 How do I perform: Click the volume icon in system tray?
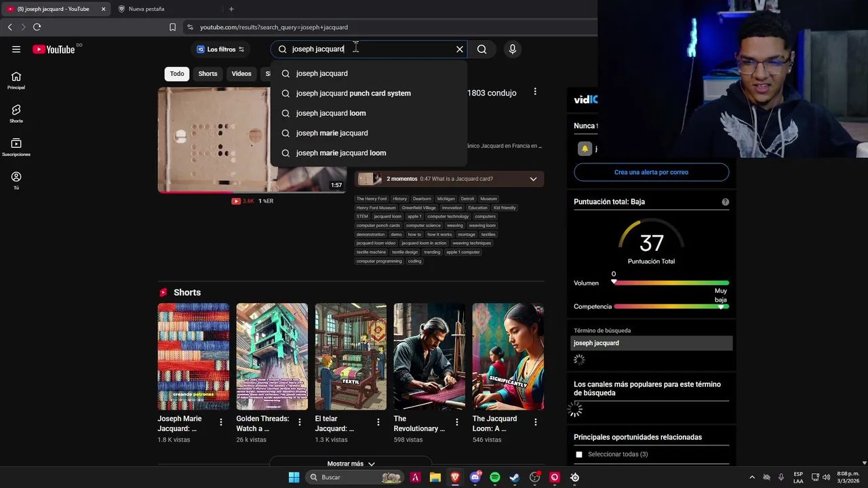click(827, 477)
